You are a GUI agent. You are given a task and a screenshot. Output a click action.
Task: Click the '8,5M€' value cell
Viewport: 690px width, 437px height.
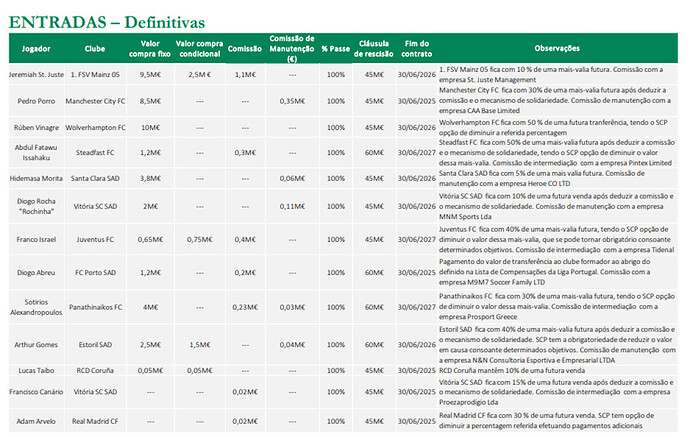click(x=150, y=101)
